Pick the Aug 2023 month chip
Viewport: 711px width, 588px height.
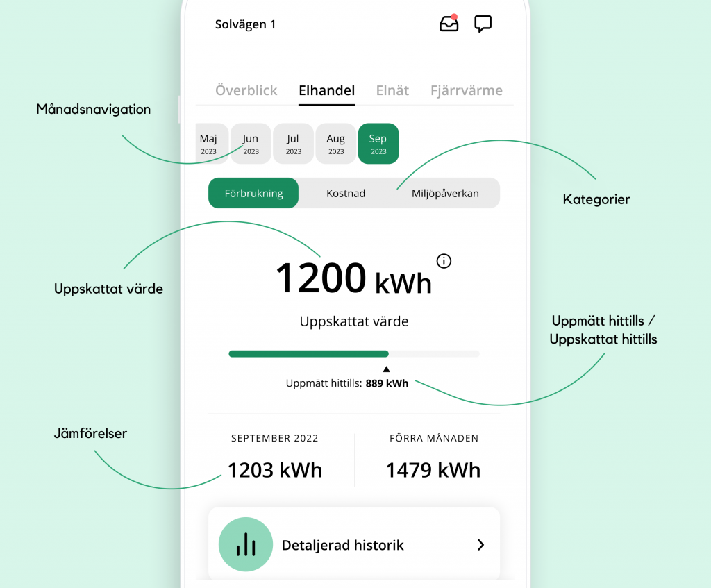click(x=335, y=144)
